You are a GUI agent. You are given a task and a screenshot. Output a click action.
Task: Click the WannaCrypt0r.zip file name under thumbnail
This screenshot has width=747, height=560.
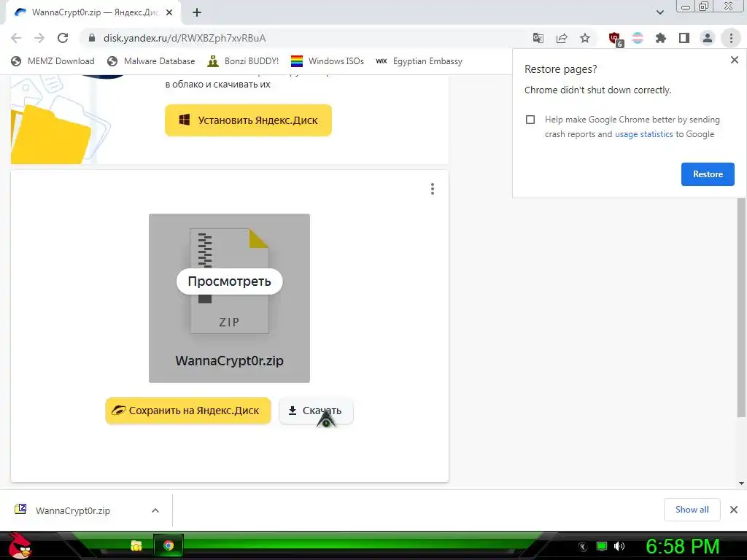click(x=229, y=361)
